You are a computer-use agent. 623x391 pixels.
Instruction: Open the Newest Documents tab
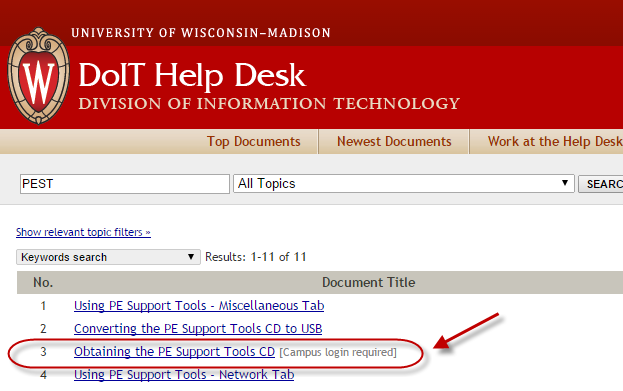tap(394, 141)
